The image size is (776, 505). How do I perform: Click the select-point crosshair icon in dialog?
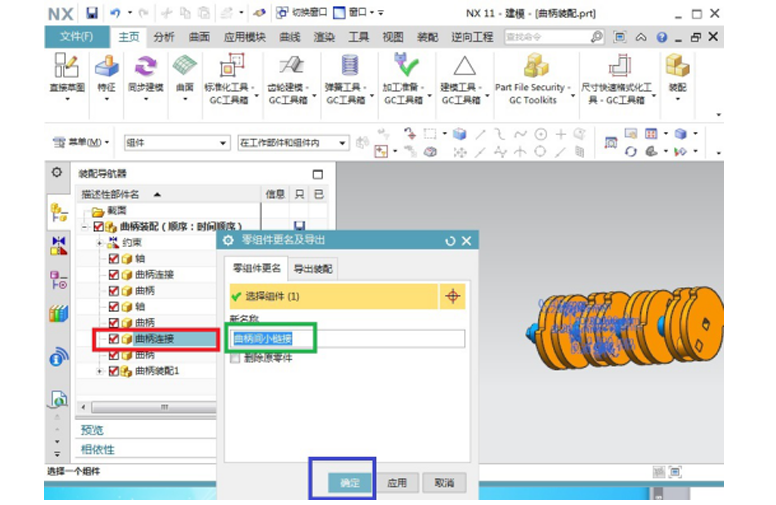452,296
